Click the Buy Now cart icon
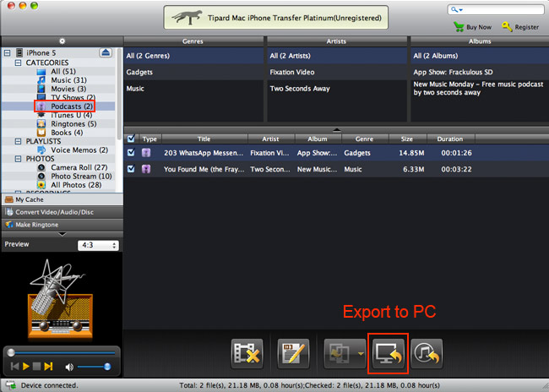Screen dimensions: 549x392 tap(459, 27)
